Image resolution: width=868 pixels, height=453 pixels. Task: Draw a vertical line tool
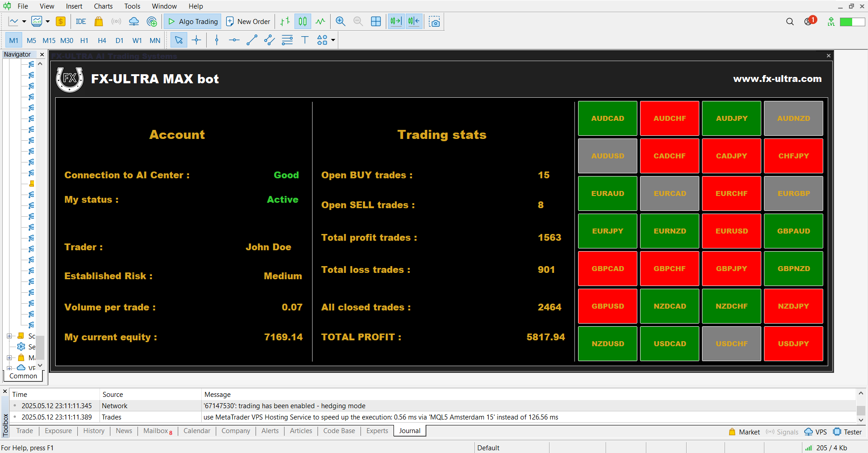[x=217, y=40]
